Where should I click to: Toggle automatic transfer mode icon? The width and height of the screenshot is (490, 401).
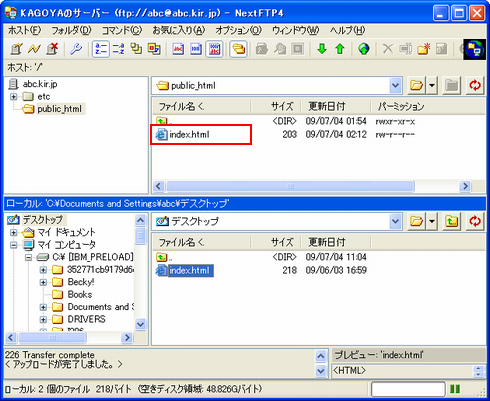coord(214,49)
